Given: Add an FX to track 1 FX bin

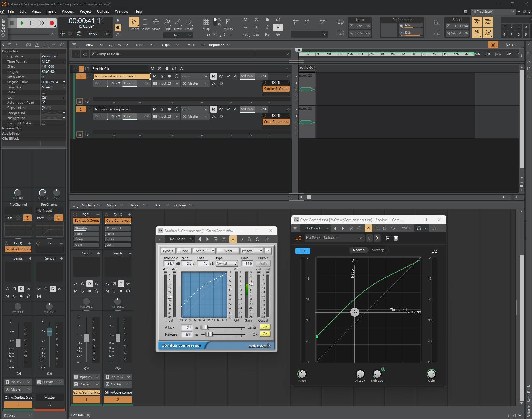Looking at the screenshot, I should [288, 83].
